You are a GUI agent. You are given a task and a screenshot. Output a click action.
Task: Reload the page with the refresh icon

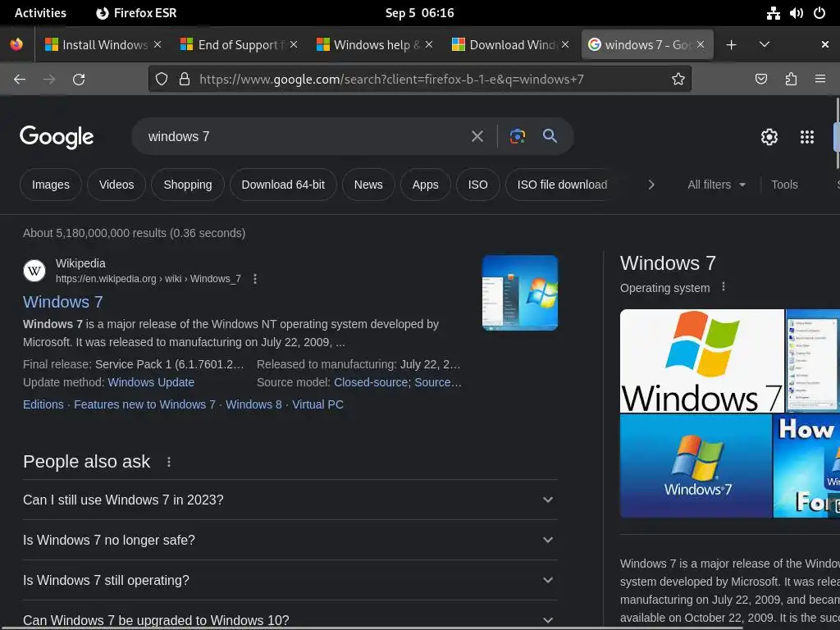pyautogui.click(x=79, y=80)
